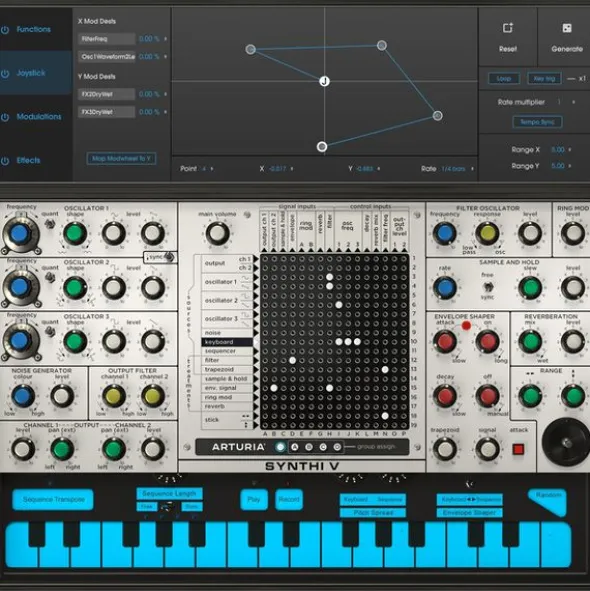Click Map Modwheel To Y button
The image size is (590, 591).
click(121, 158)
